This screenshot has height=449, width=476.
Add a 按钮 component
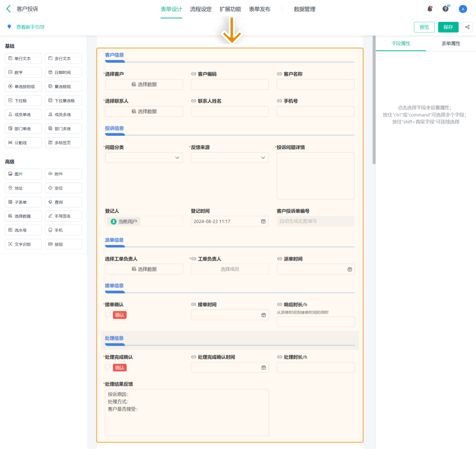click(x=63, y=245)
